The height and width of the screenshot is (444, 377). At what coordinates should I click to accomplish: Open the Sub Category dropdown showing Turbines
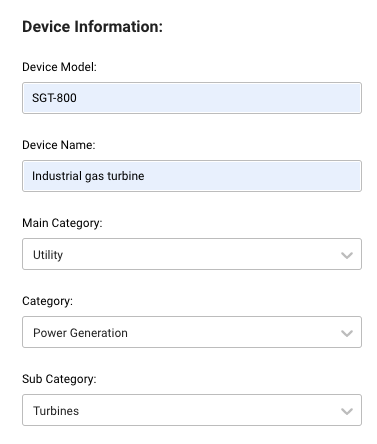(x=192, y=410)
